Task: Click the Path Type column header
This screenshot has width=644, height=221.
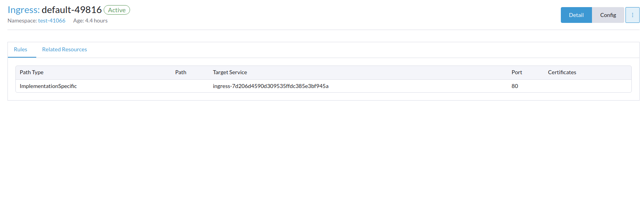Action: [32, 72]
